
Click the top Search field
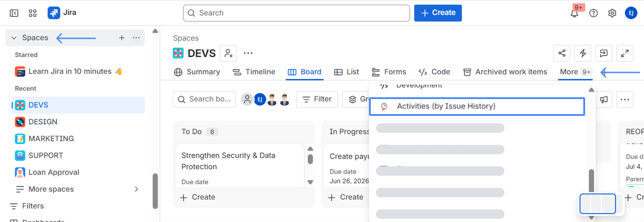click(x=297, y=13)
